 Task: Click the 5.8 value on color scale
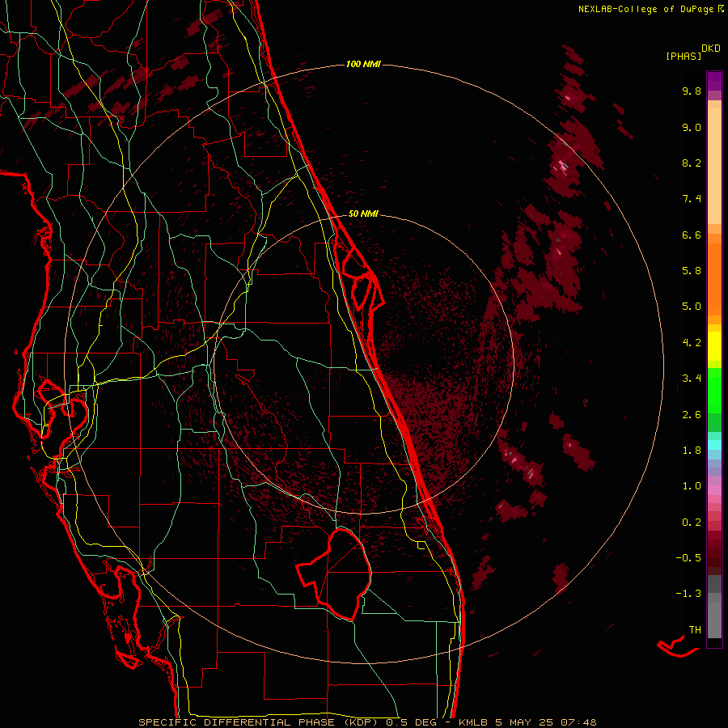[x=692, y=271]
